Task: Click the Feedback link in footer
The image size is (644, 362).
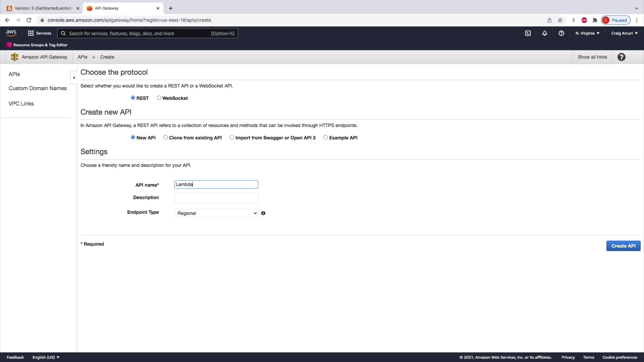Action: (x=15, y=357)
